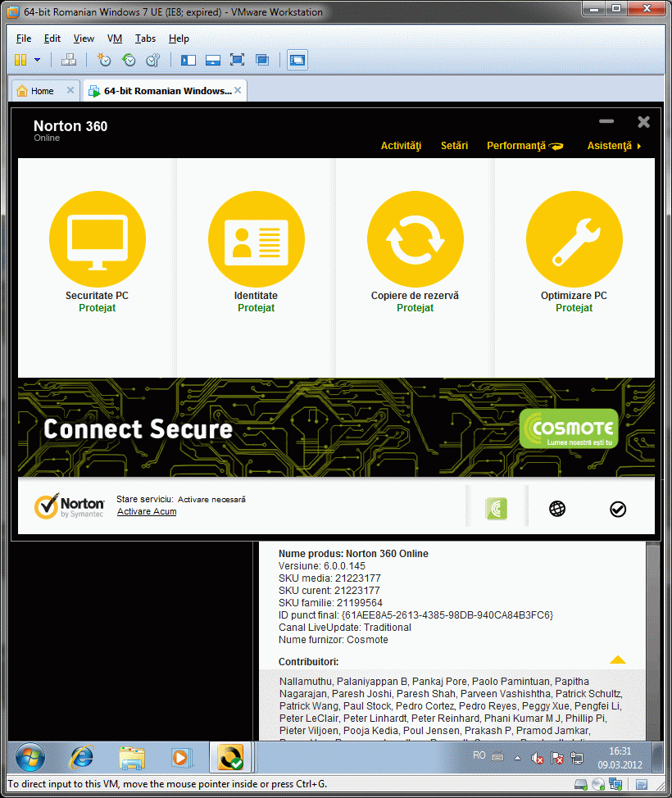Click the Identitate label
Viewport: 672px width, 798px height.
point(256,295)
